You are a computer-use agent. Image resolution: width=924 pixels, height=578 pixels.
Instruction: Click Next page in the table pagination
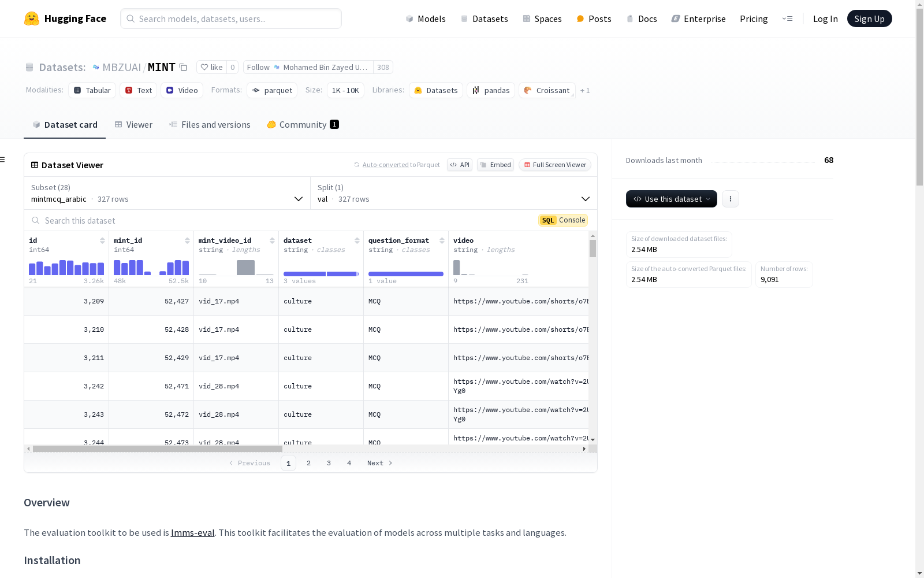(x=380, y=463)
